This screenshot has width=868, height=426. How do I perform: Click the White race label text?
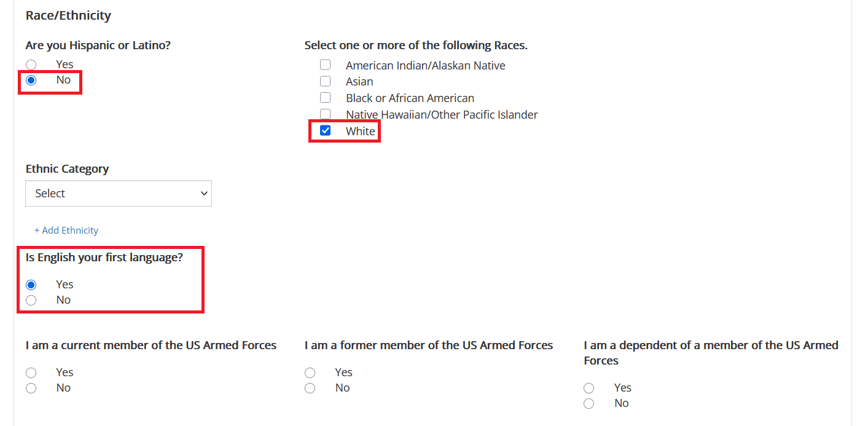[360, 132]
